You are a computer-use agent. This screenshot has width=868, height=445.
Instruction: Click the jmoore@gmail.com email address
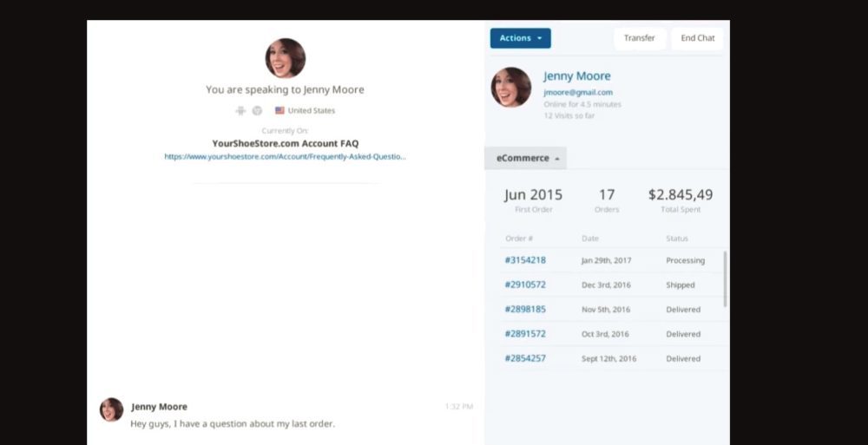pos(577,92)
